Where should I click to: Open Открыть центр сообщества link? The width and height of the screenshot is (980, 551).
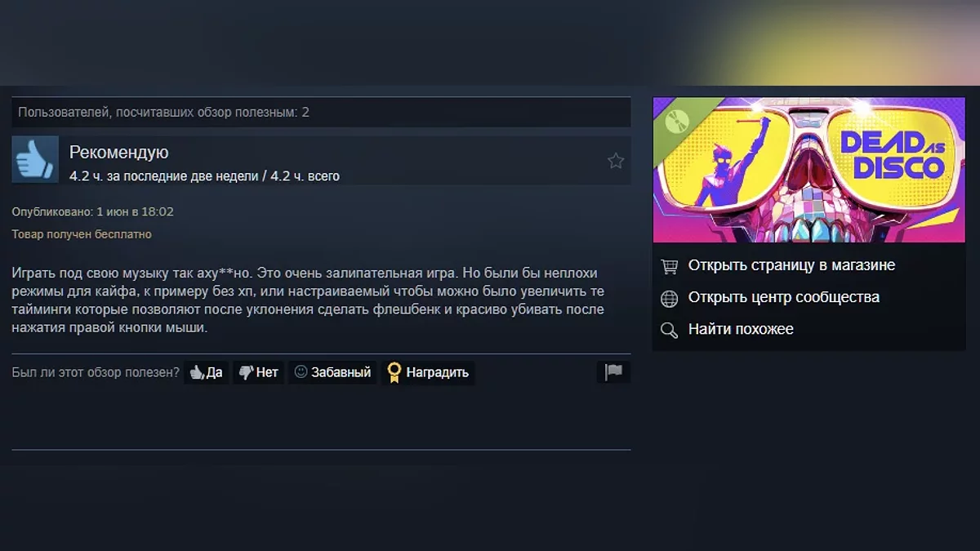coord(784,297)
